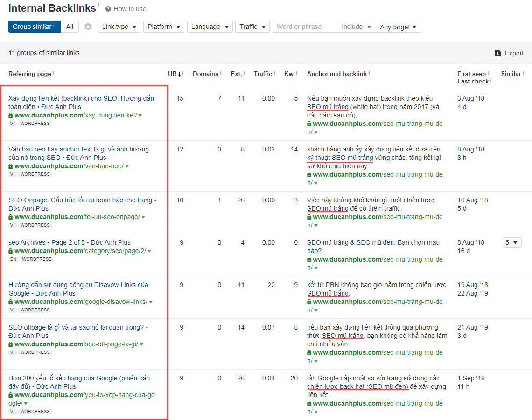Click the info icon next to Referring page
The height and width of the screenshot is (420, 532).
tap(53, 73)
